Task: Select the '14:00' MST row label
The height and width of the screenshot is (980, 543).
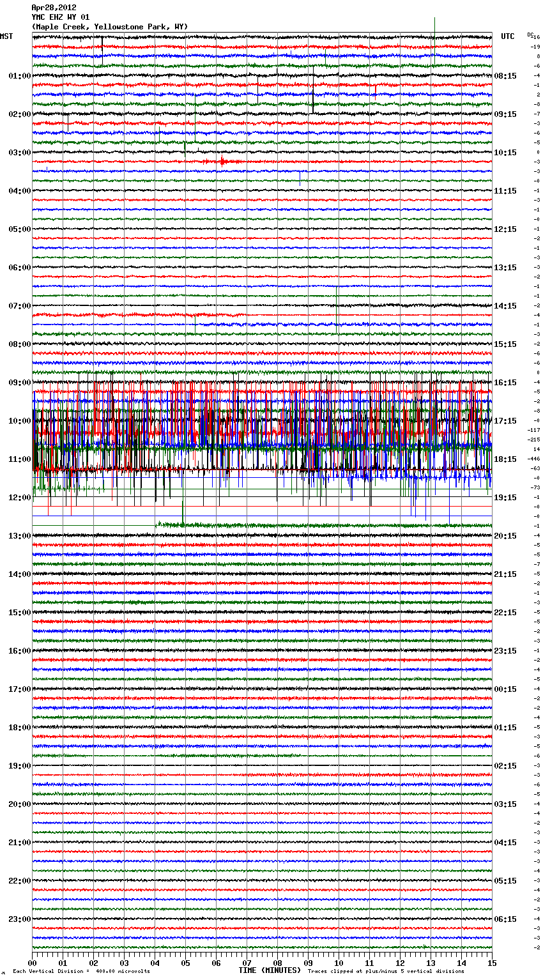Action: click(20, 574)
